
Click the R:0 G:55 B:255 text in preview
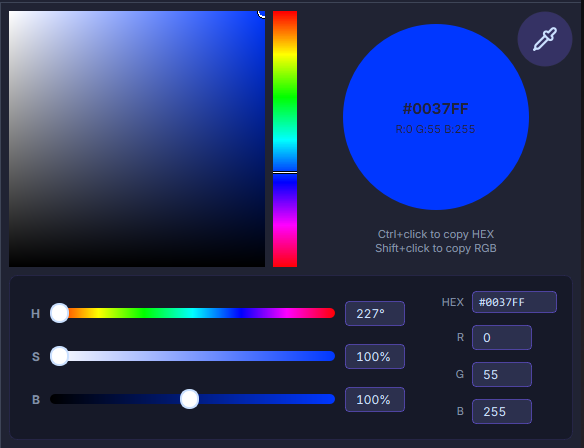click(x=435, y=129)
